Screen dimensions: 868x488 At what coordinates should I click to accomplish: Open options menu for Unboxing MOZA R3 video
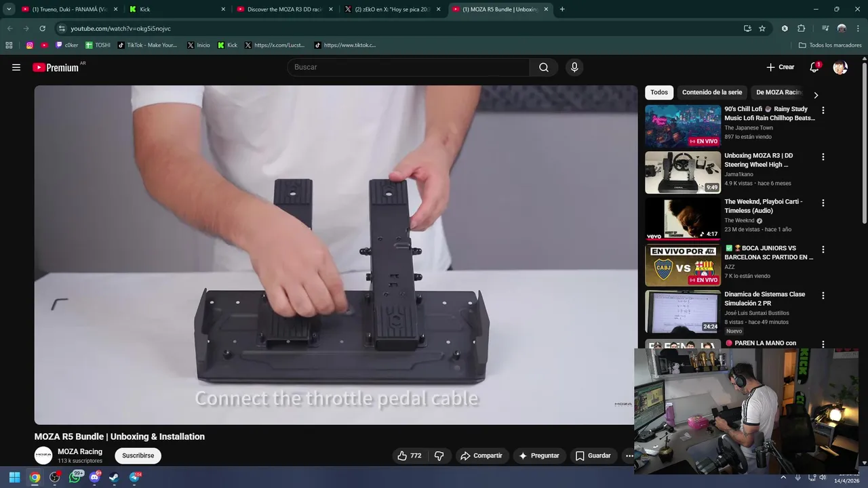(x=823, y=157)
